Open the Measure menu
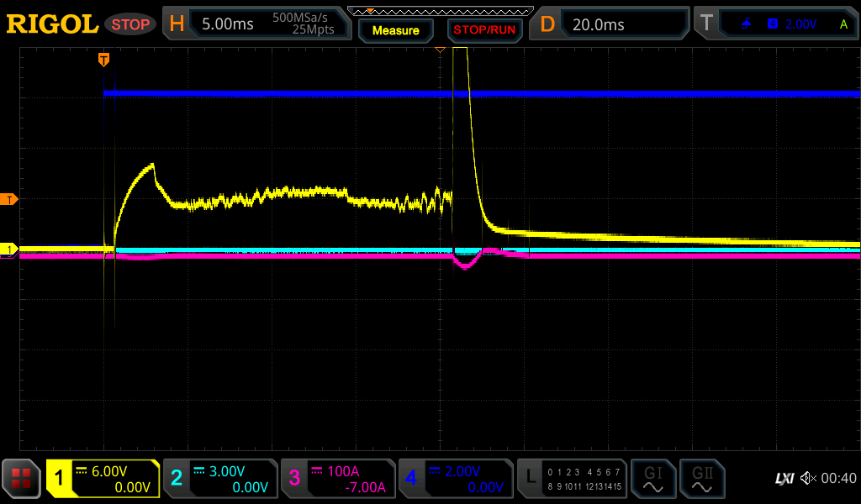Image resolution: width=861 pixels, height=504 pixels. 396,30
